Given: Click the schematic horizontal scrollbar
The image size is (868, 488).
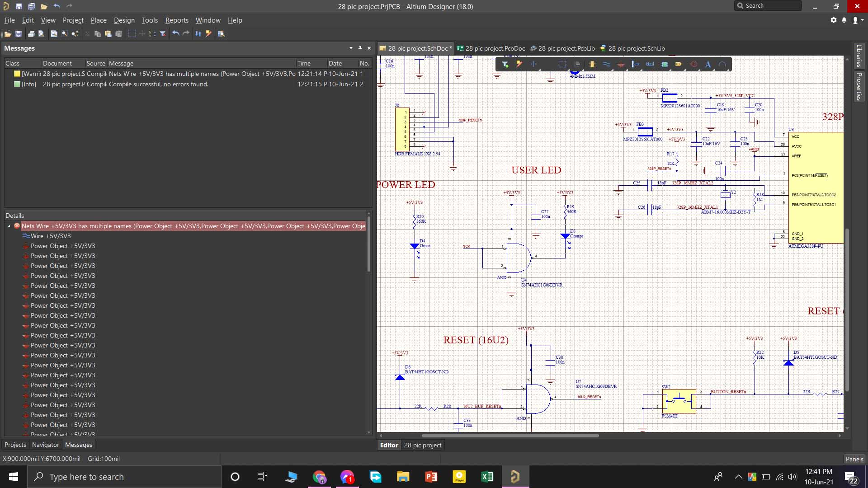Looking at the screenshot, I should click(x=510, y=436).
